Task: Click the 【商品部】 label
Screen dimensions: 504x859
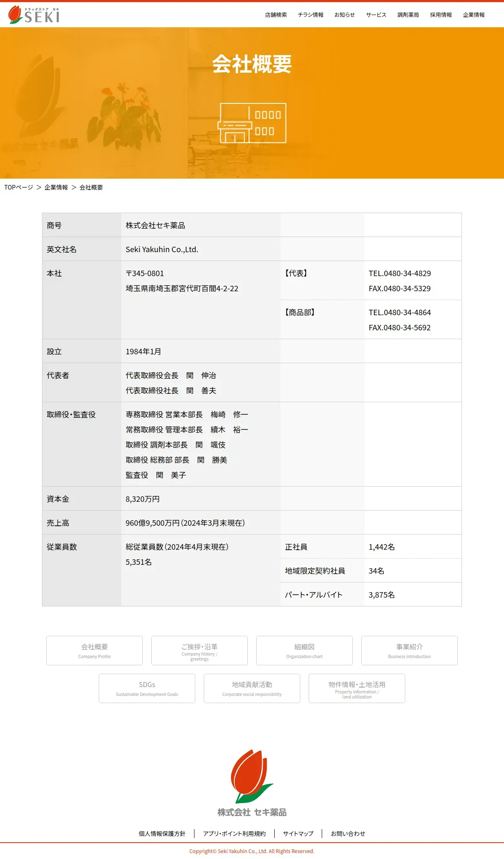Action: point(300,312)
